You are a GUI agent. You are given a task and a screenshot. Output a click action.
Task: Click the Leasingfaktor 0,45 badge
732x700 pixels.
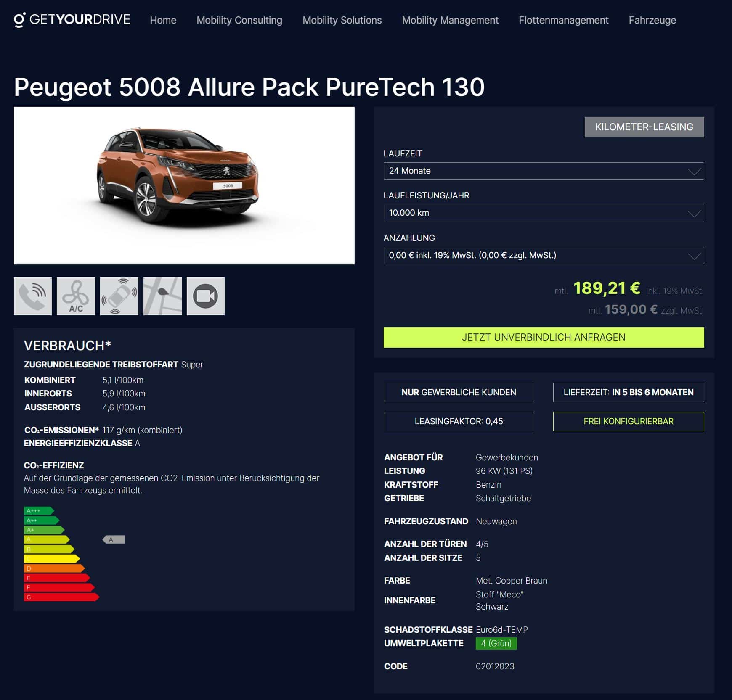(x=459, y=421)
